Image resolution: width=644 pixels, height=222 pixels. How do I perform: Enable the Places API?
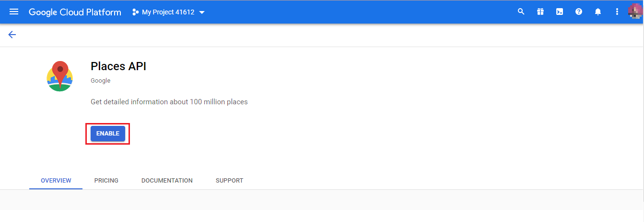pyautogui.click(x=108, y=134)
